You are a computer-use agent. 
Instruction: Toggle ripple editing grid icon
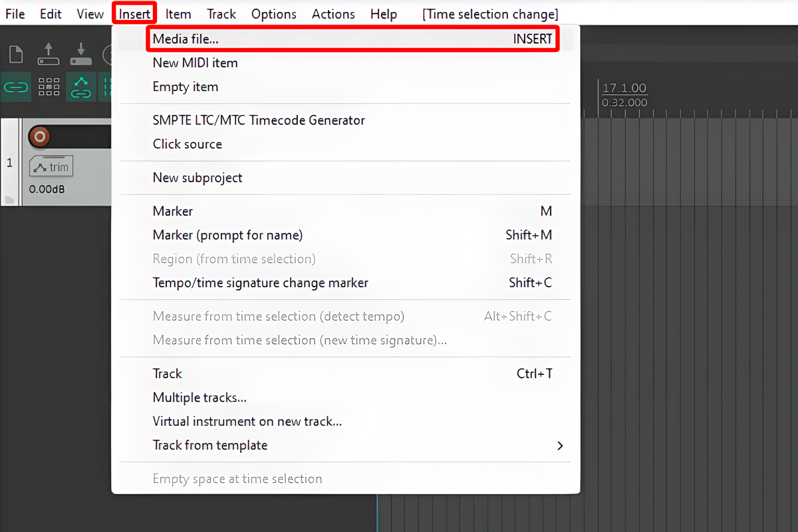click(49, 88)
